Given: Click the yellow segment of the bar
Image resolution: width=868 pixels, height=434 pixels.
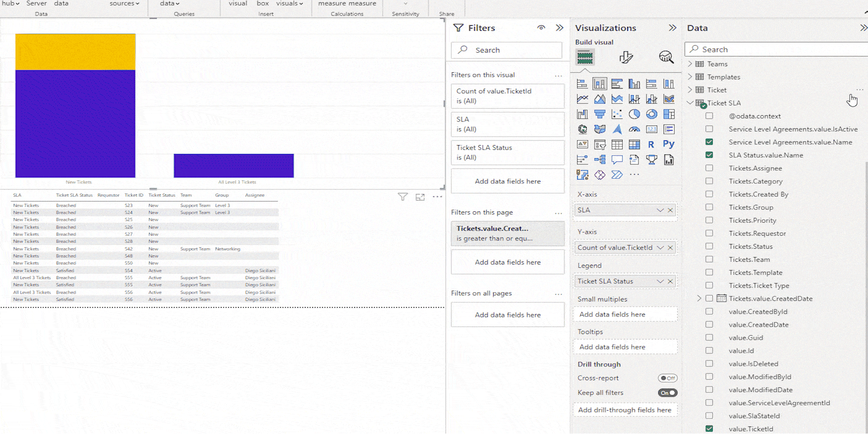Looking at the screenshot, I should click(x=75, y=52).
